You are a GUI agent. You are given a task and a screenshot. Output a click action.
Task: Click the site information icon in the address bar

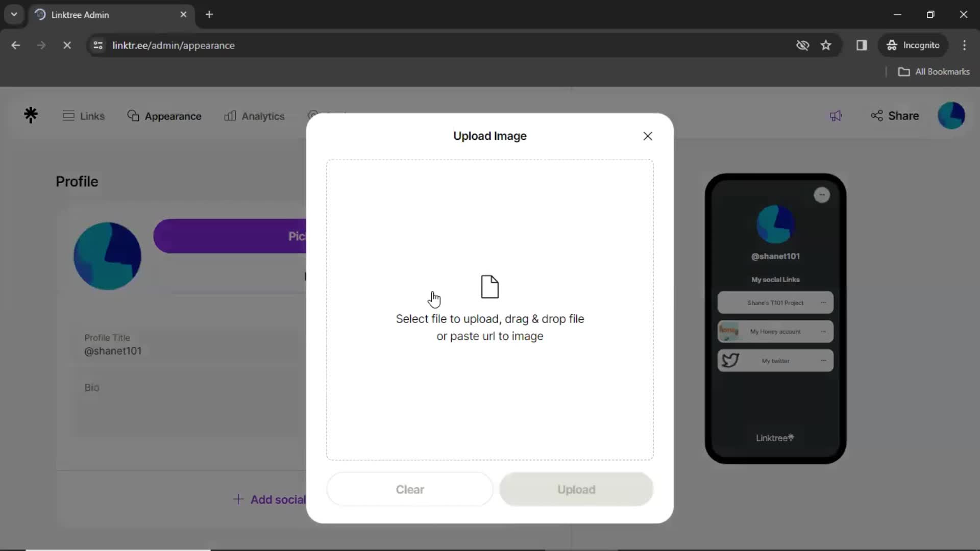98,45
